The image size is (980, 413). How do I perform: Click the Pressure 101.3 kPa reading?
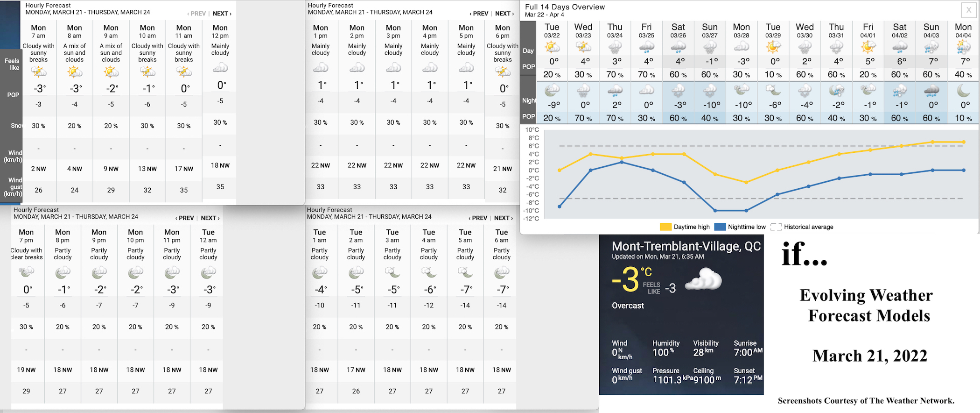pos(672,380)
